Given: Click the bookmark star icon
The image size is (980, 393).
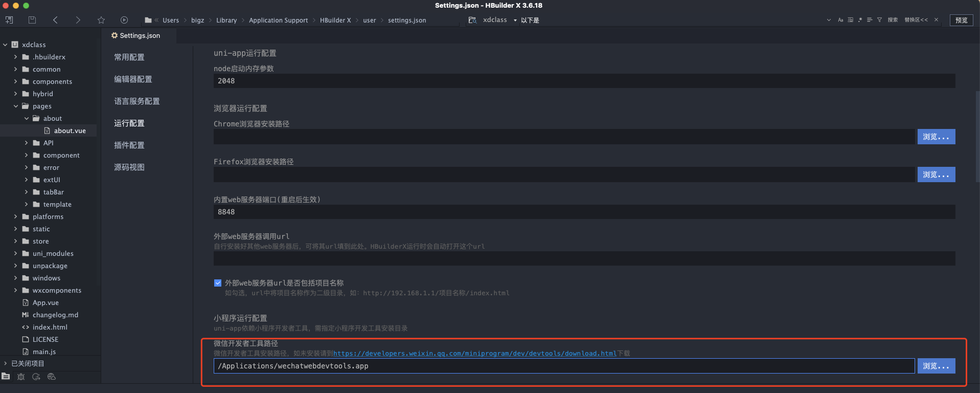Looking at the screenshot, I should click(x=101, y=20).
